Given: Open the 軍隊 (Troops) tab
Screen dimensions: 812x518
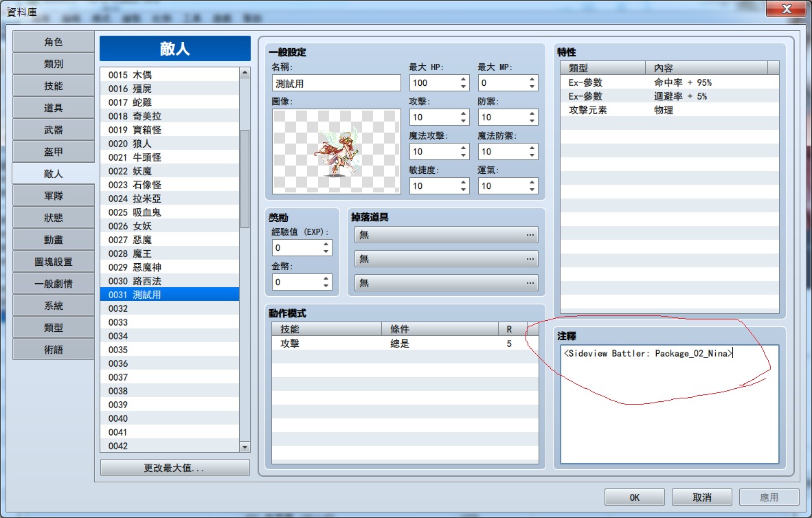Looking at the screenshot, I should (x=54, y=196).
